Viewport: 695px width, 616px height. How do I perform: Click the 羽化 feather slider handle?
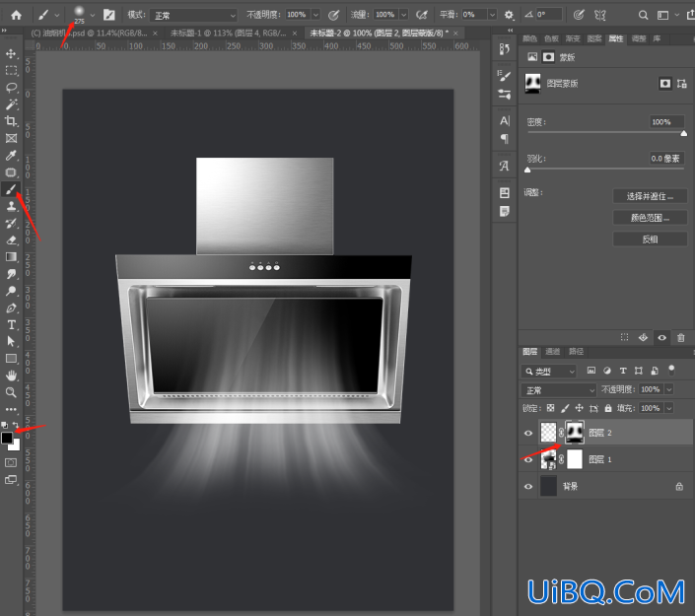(x=527, y=170)
